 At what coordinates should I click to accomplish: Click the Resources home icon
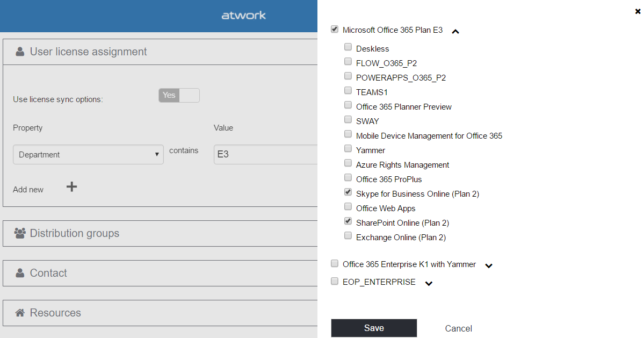coord(20,313)
